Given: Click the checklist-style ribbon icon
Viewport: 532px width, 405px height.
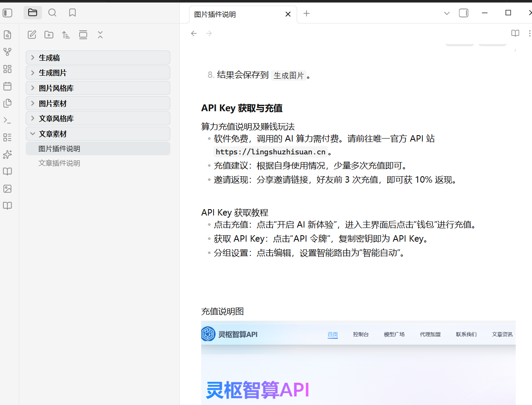Looking at the screenshot, I should pyautogui.click(x=7, y=137).
